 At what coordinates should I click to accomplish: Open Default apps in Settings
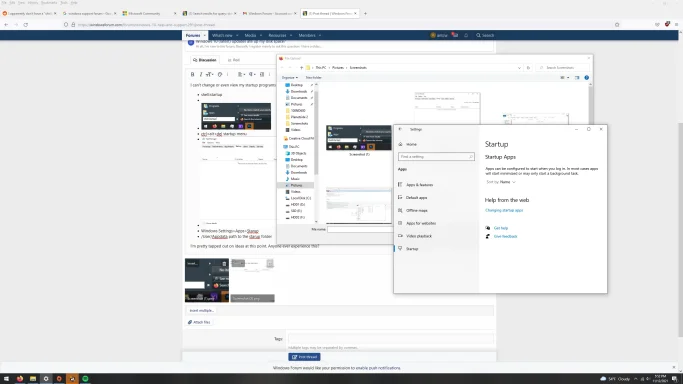[416, 198]
